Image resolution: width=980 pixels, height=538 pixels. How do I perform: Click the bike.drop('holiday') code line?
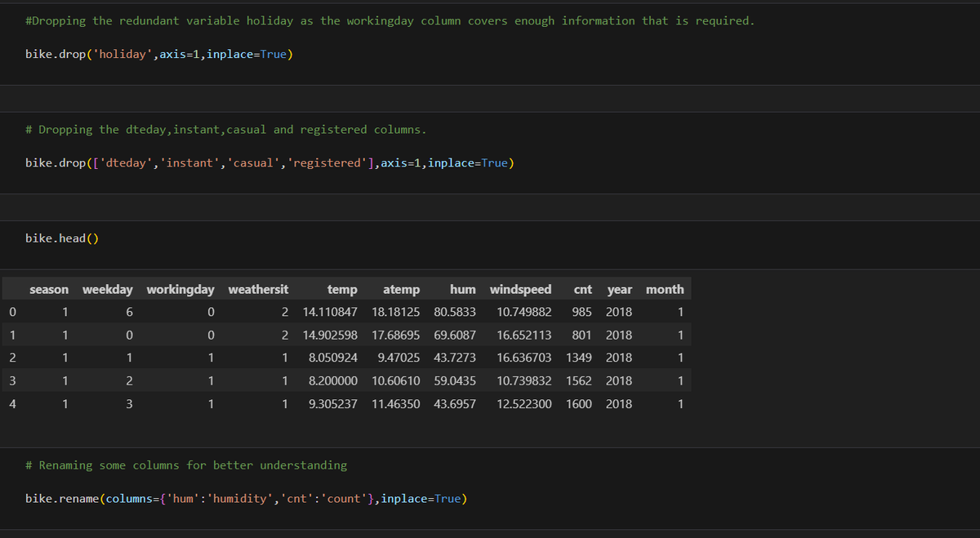coord(159,55)
